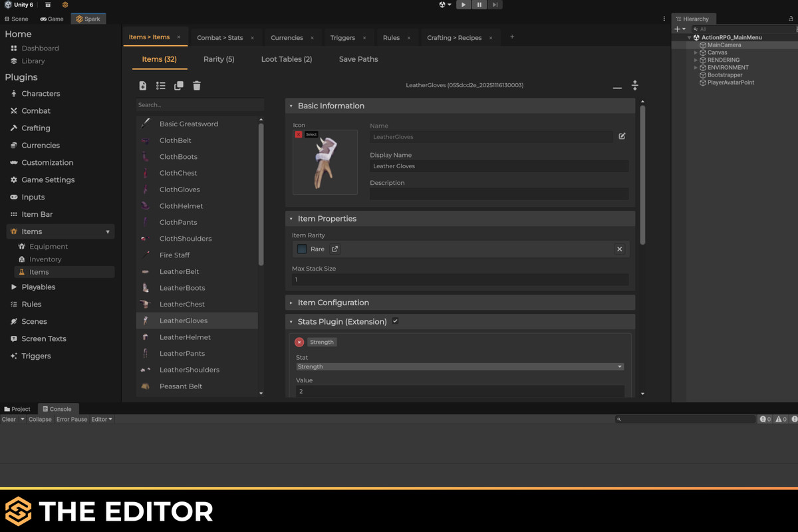This screenshot has height=532, width=798.
Task: Toggle Collapse in the Console toolbar
Action: click(40, 419)
